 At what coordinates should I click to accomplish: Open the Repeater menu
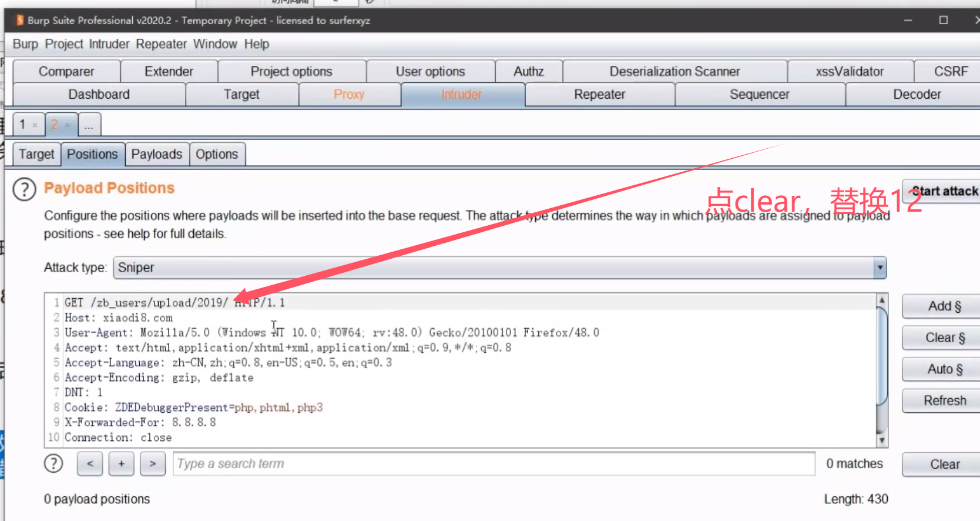[161, 44]
